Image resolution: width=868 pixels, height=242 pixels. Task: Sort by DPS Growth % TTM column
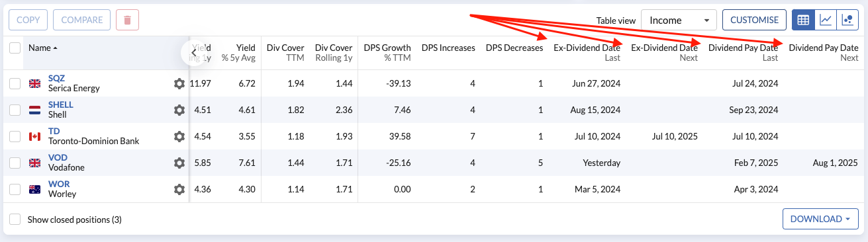pos(387,52)
